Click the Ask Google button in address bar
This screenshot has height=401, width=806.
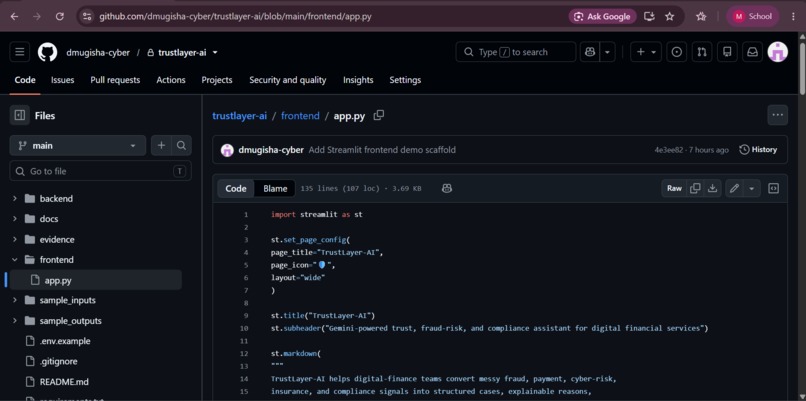coord(602,16)
